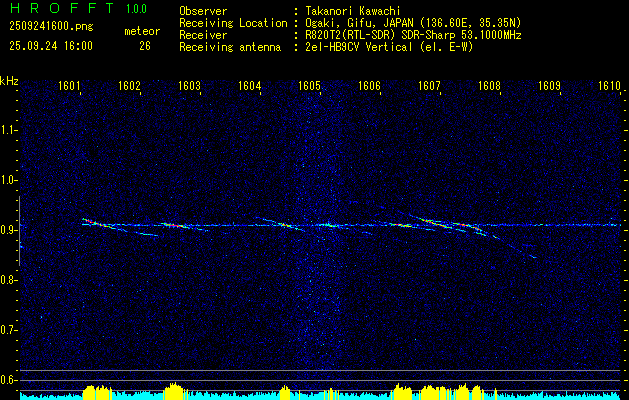
Task: Click the R820T2(RTL-SDR) SDR-Sharp 53.1000MHz text
Action: [x=413, y=35]
